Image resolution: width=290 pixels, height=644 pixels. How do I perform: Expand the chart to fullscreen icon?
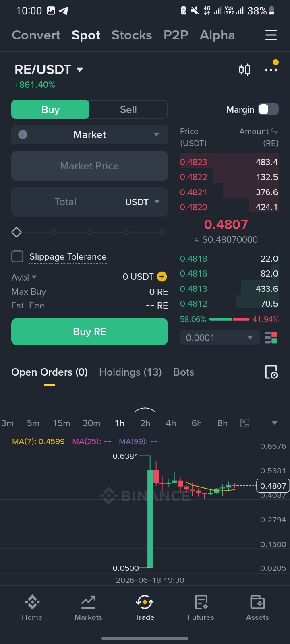pyautogui.click(x=245, y=423)
